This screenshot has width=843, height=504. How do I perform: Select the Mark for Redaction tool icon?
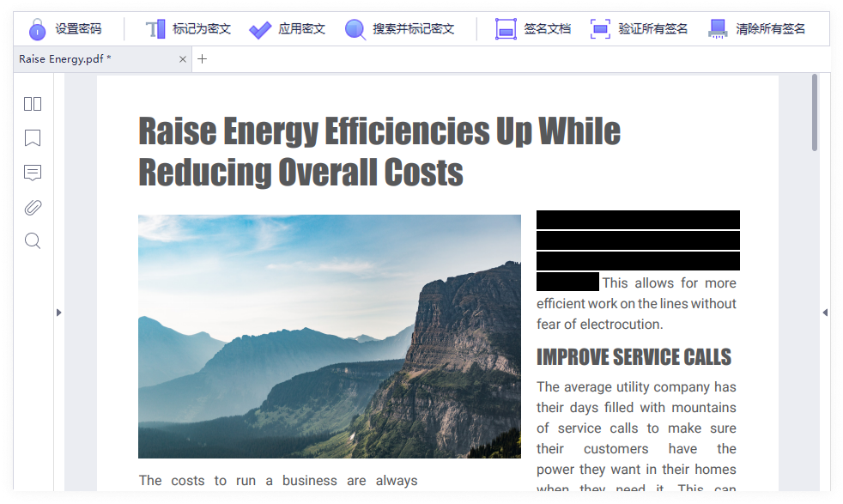(155, 29)
